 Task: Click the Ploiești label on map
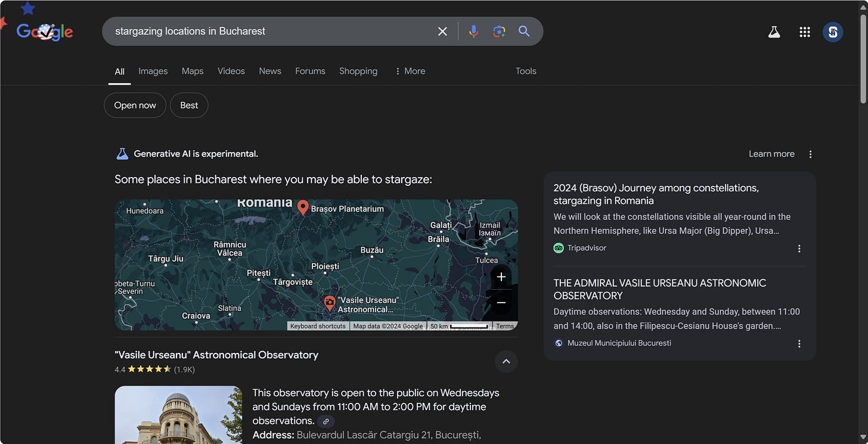coord(325,266)
